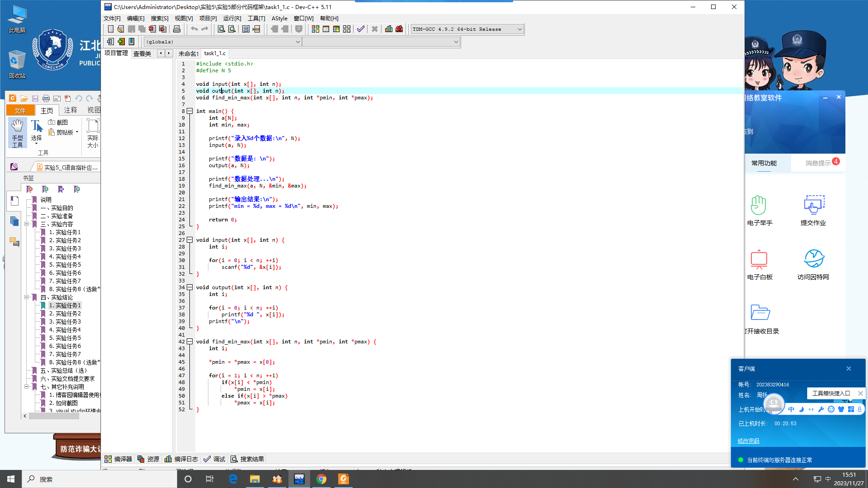Click the bookmark panel horizontal scrollbar
The width and height of the screenshot is (868, 488).
coord(54,416)
